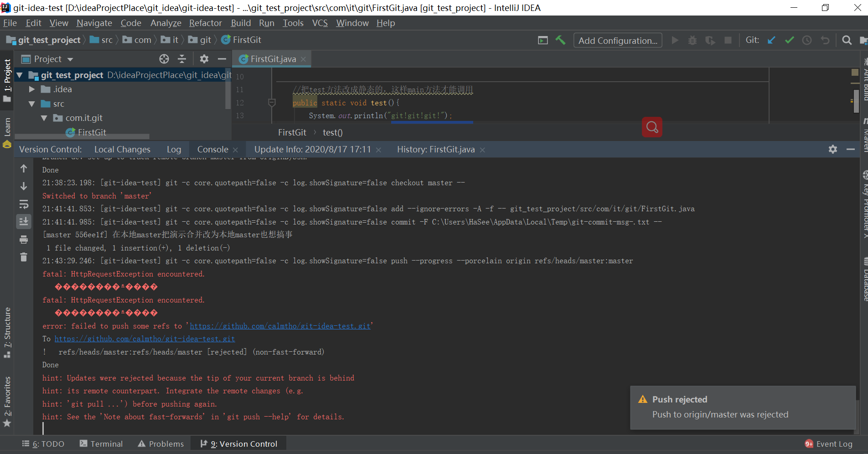Click Run with Coverage icon
Image resolution: width=868 pixels, height=454 pixels.
(x=710, y=40)
